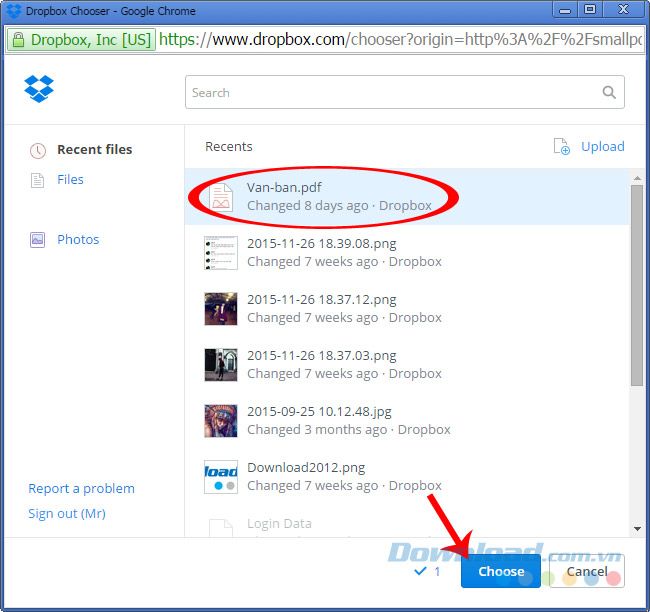650x612 pixels.
Task: Click the Dropbox favicon in title bar
Action: point(14,11)
